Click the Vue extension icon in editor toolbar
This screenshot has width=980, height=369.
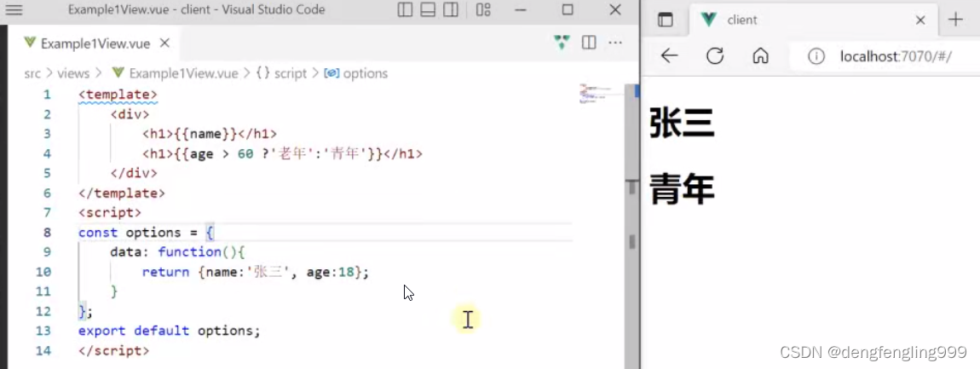(x=562, y=43)
